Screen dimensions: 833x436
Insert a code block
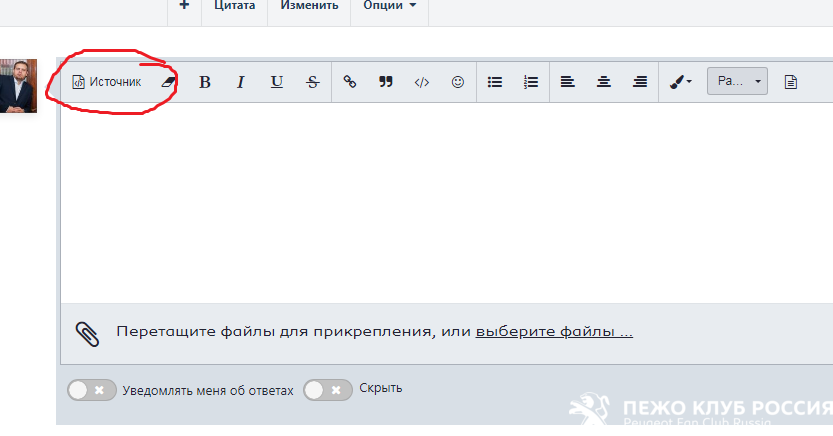pos(422,82)
